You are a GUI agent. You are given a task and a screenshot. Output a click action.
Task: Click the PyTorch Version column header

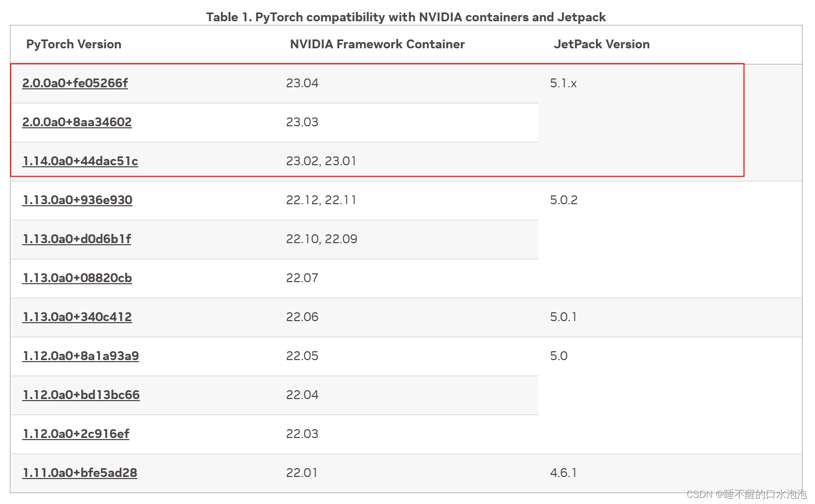[x=74, y=44]
